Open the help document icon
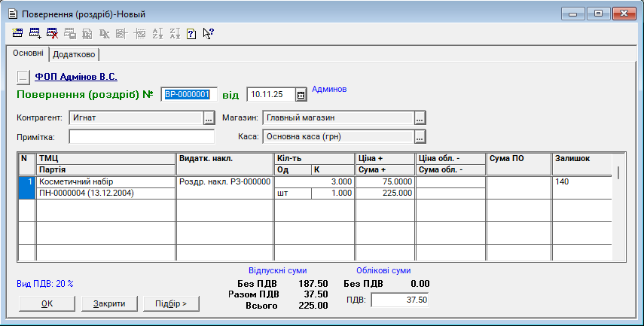This screenshot has height=326, width=644. [x=191, y=33]
